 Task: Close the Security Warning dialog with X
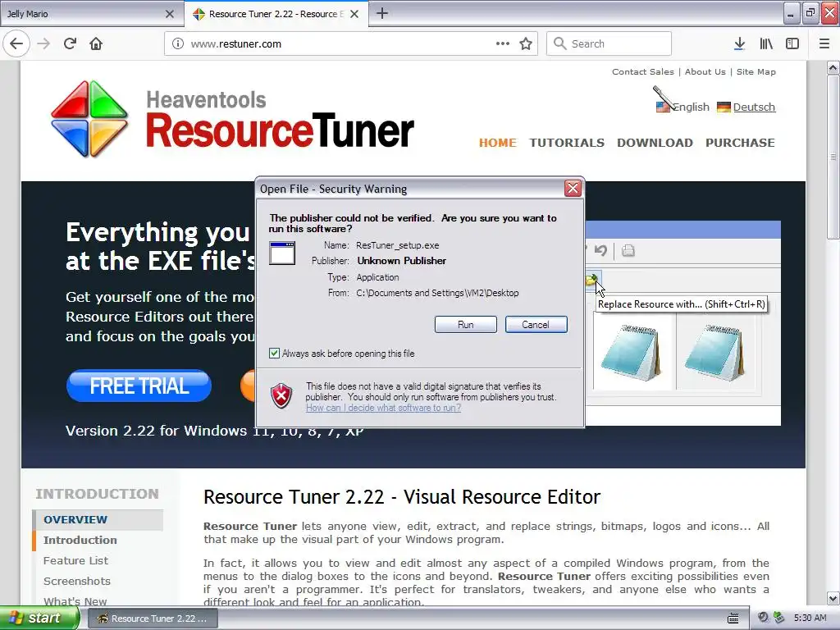point(573,189)
